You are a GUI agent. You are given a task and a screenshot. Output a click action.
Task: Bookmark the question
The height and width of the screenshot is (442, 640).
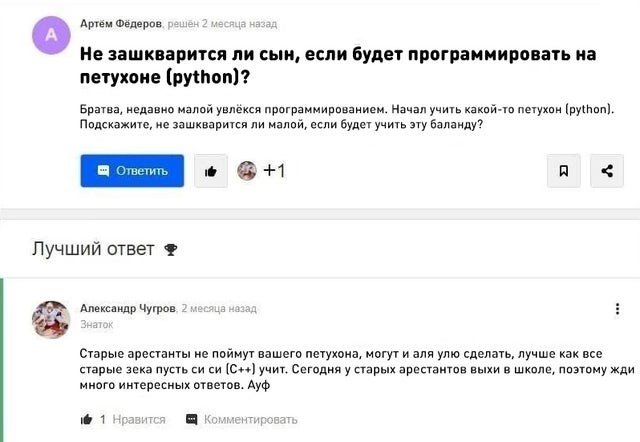[563, 171]
